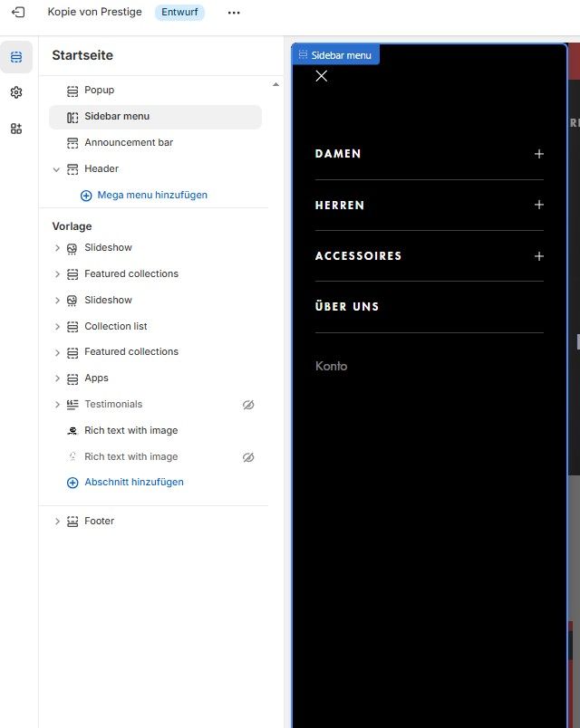580x728 pixels.
Task: Expand the ACCESSOIRES submenu plus
Action: click(539, 256)
